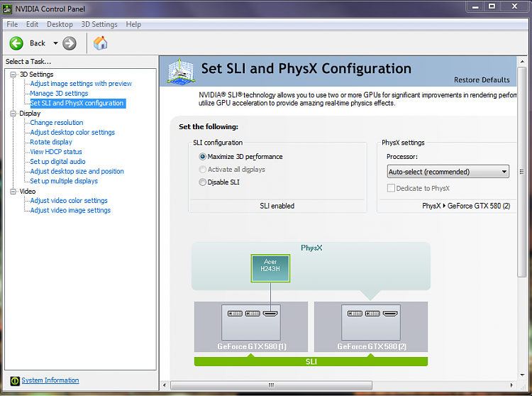This screenshot has width=532, height=396.
Task: Click the green Back arrow icon
Action: (x=16, y=43)
